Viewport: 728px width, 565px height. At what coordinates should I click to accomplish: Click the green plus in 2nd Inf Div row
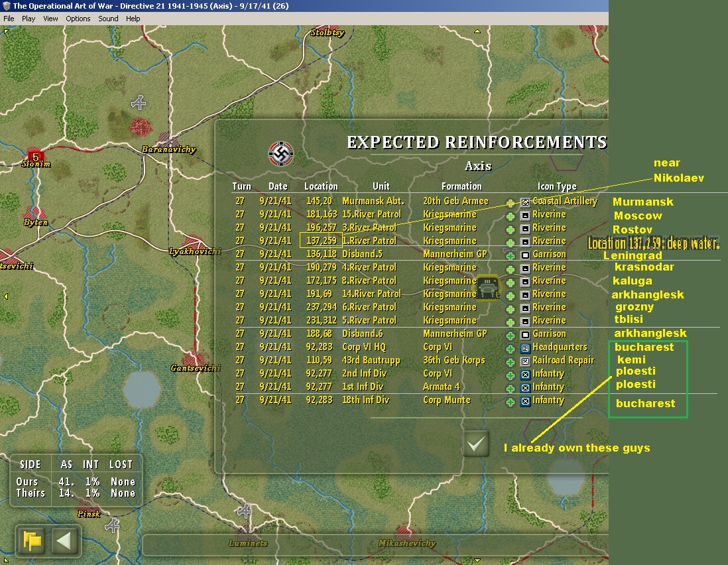click(511, 375)
